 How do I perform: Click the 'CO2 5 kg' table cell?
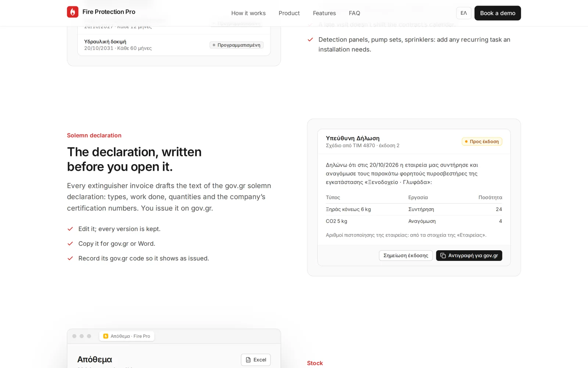pyautogui.click(x=337, y=221)
